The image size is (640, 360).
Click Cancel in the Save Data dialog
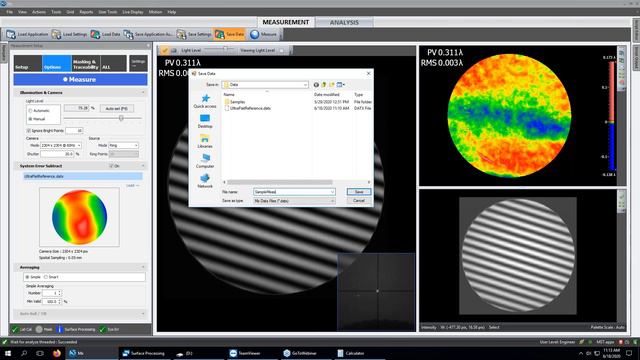coord(359,201)
